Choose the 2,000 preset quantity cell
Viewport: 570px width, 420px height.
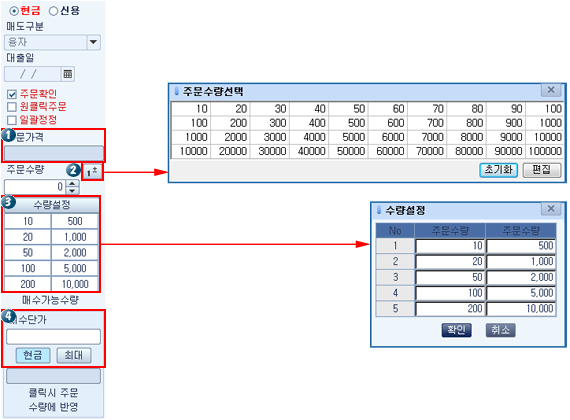[75, 253]
